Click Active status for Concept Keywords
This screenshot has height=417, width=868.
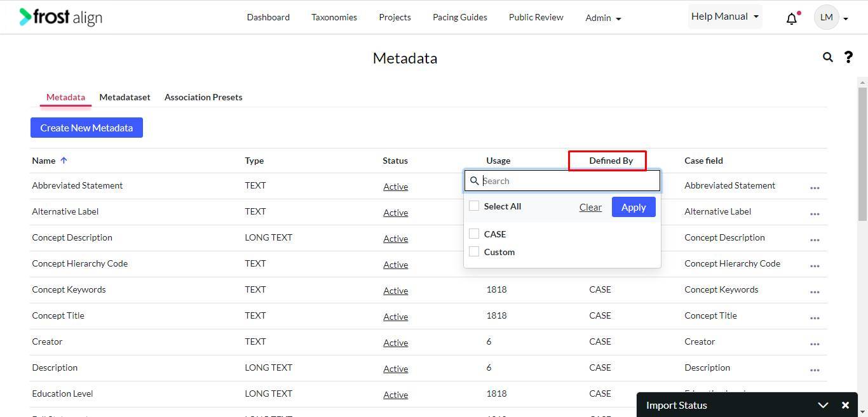point(395,291)
